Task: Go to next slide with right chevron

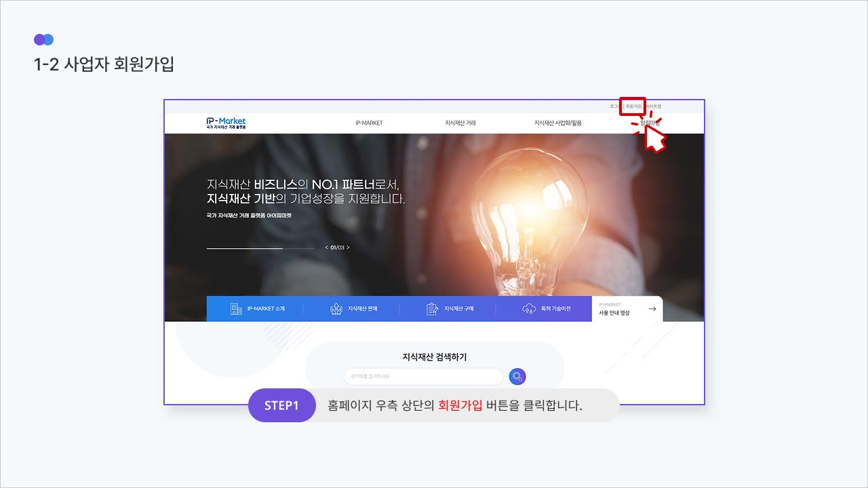Action: tap(348, 247)
